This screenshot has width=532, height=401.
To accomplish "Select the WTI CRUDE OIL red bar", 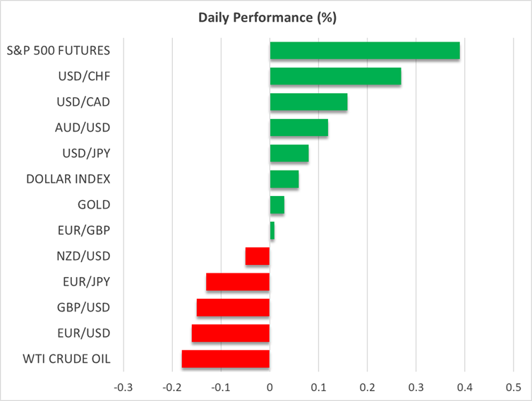I will 226,359.
